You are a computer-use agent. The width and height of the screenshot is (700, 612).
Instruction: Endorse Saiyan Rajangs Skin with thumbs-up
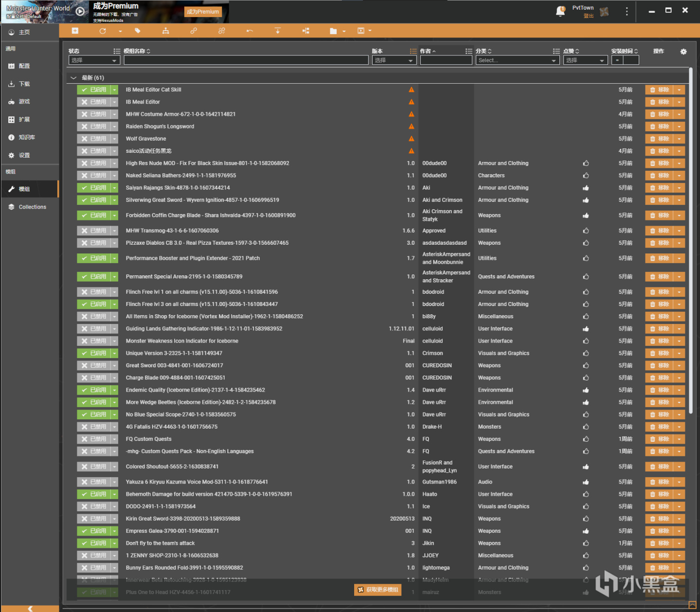(586, 188)
